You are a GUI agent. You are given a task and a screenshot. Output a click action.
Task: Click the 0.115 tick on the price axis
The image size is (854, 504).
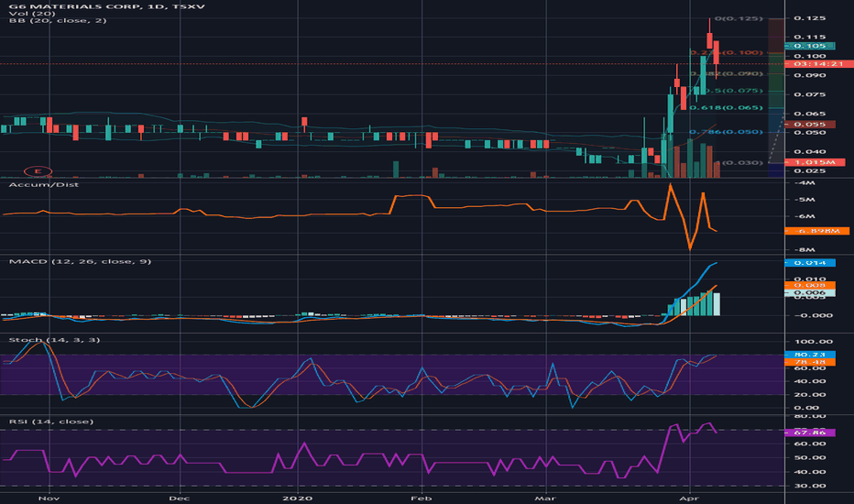[x=810, y=37]
